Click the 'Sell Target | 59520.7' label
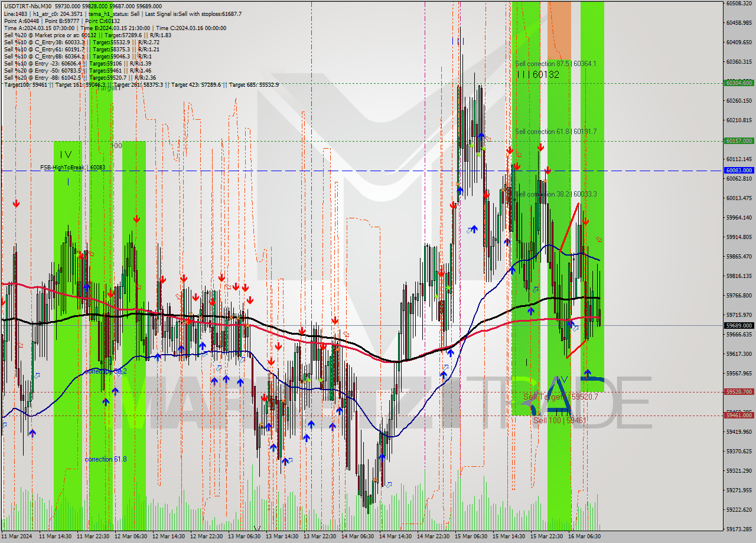The width and height of the screenshot is (756, 543). [561, 397]
